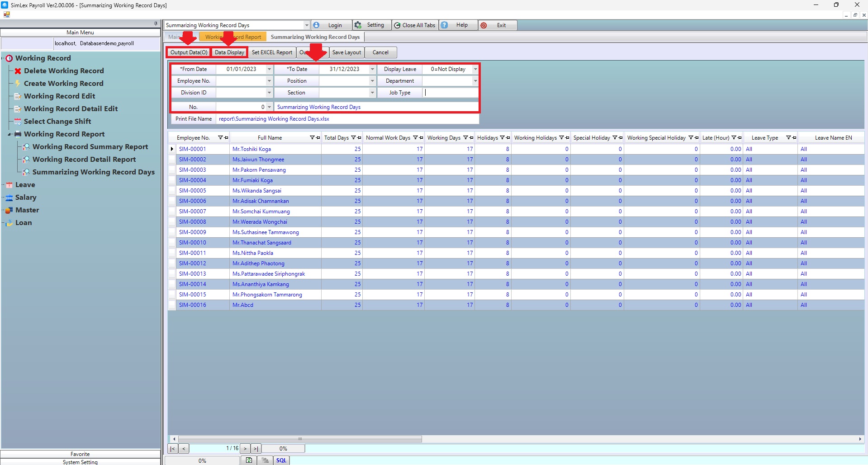Viewport: 868px width, 465px height.
Task: Open Delete Working Record in the tree
Action: point(64,71)
